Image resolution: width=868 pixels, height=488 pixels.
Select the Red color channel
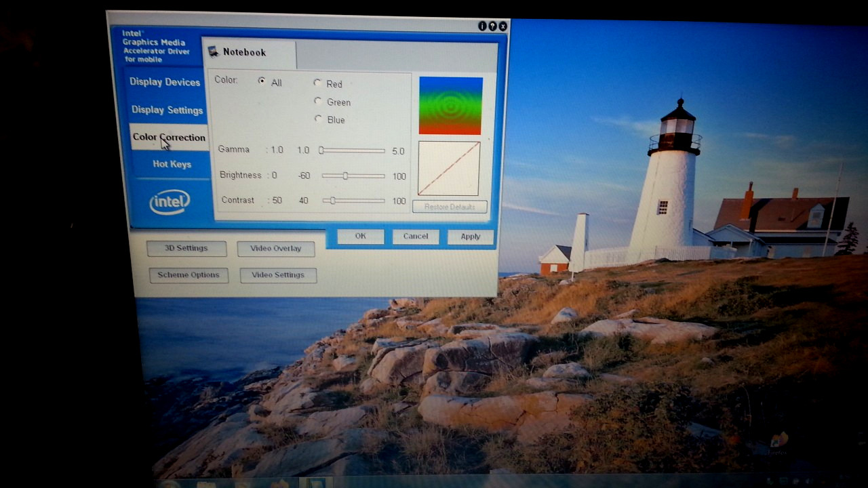[317, 83]
